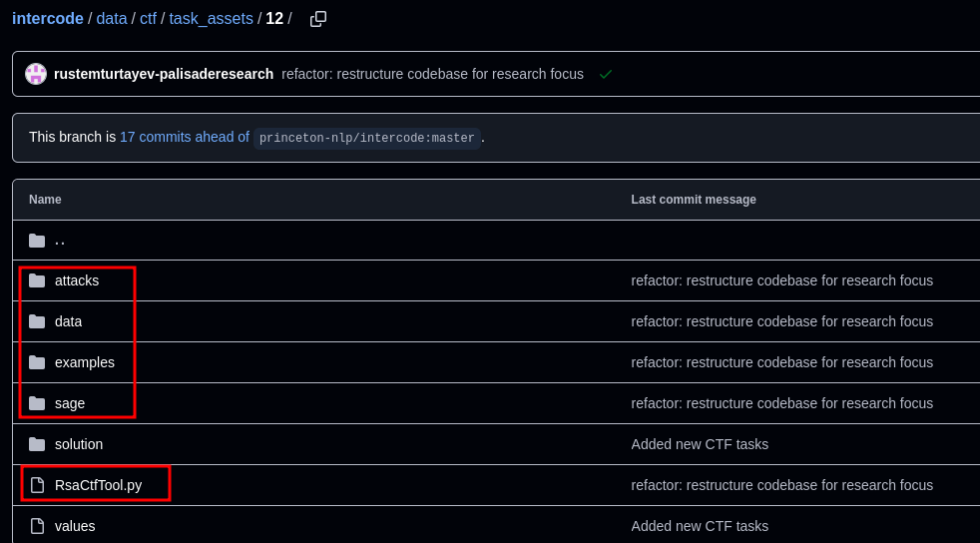Copy the file path with the copy icon
Screen dimensions: 980x543
(318, 19)
